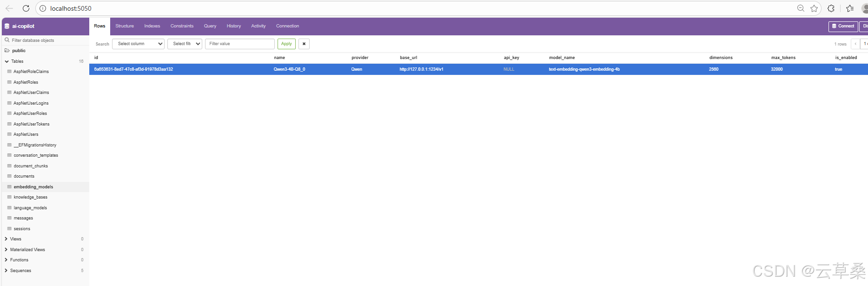Open browser extensions puzzle icon
The width and height of the screenshot is (868, 286).
click(x=831, y=8)
